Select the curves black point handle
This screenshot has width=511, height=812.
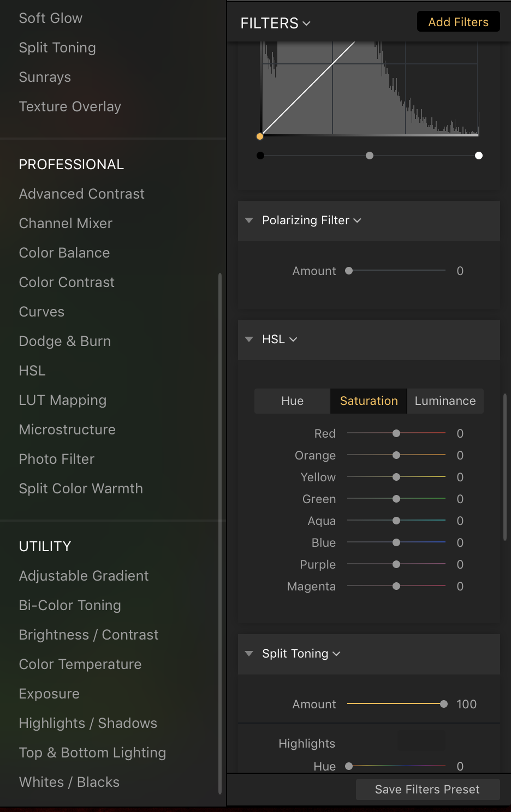(260, 156)
